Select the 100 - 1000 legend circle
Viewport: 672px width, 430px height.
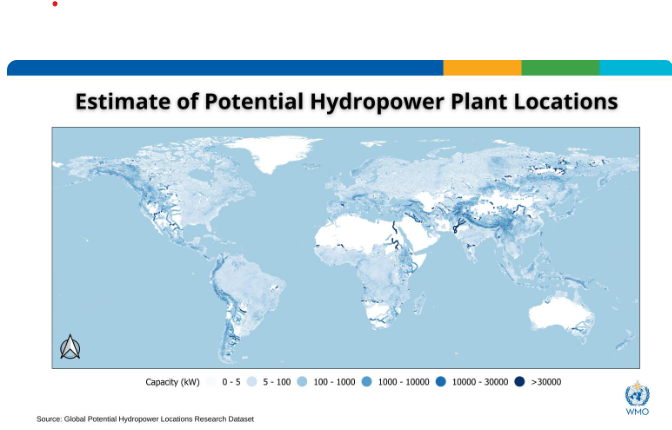coord(303,382)
